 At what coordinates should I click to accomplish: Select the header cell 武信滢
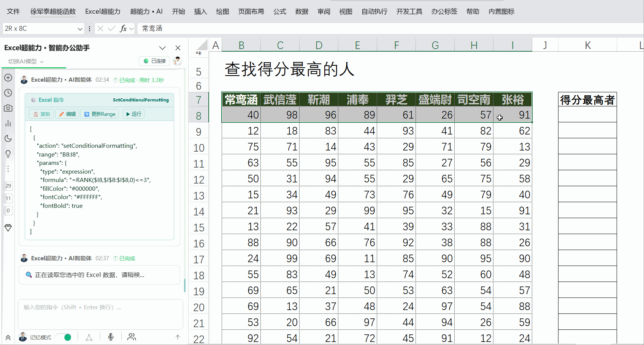pos(280,100)
